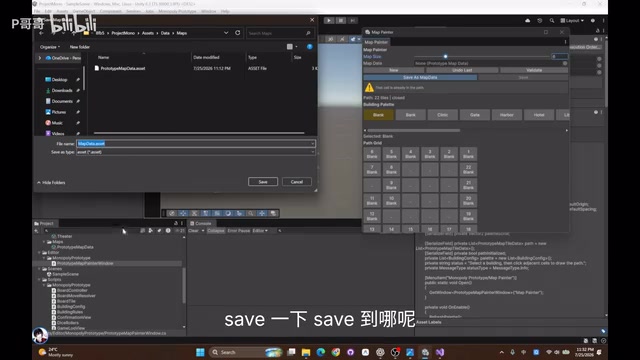The width and height of the screenshot is (640, 360).
Task: Click the Building Palette horizontal scrollbar
Action: [x=414, y=130]
